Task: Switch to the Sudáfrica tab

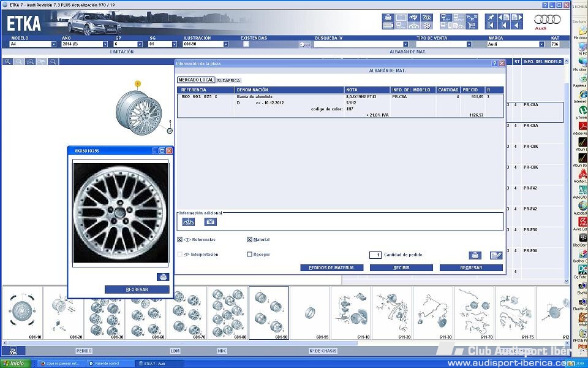Action: point(228,80)
